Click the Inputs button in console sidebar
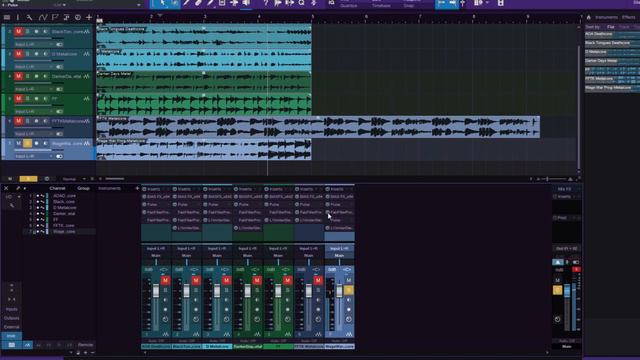Image resolution: width=640 pixels, height=360 pixels. coord(11,309)
